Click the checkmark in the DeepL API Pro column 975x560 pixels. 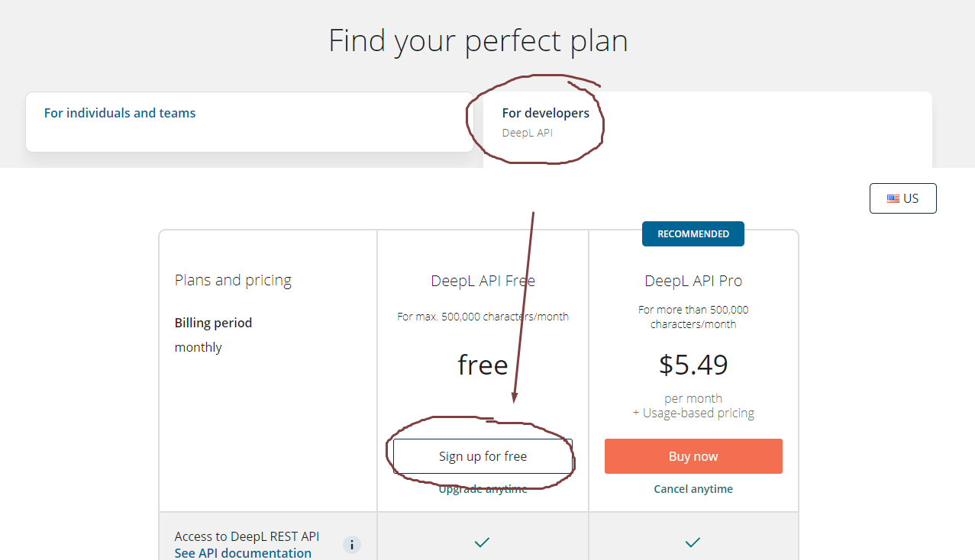click(x=693, y=543)
